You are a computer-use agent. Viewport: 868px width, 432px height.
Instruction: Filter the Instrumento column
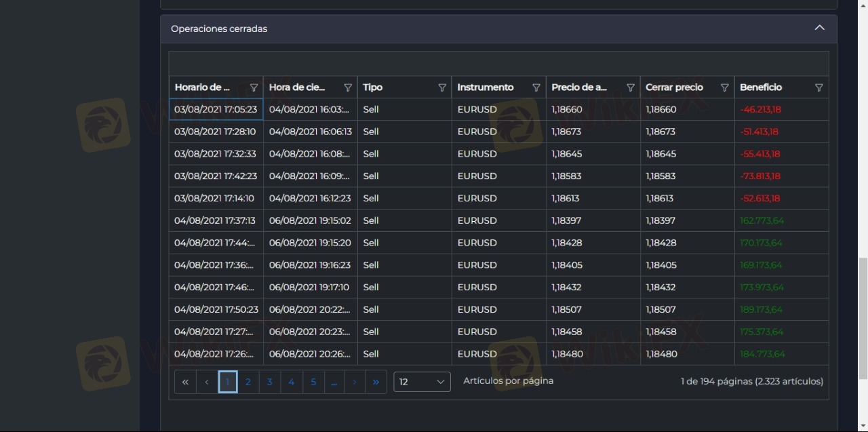[536, 87]
